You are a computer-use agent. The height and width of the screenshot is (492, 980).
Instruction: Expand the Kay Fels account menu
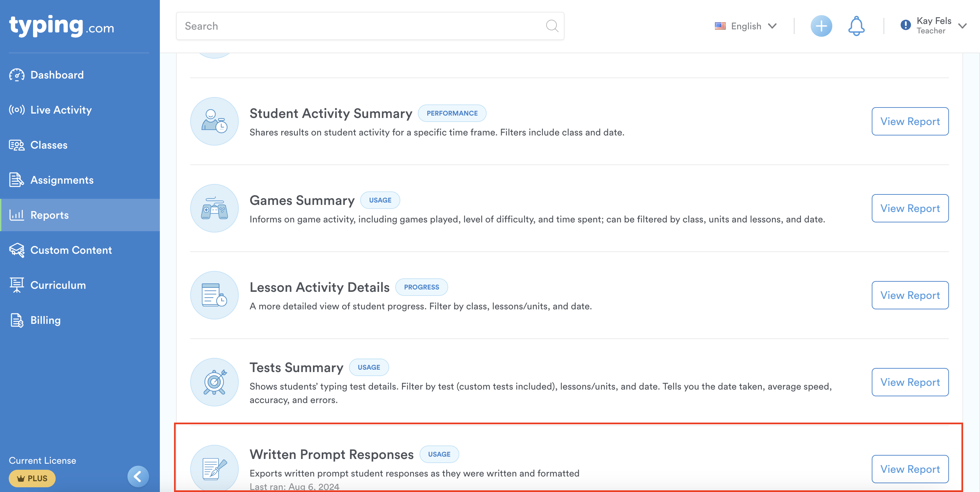point(962,26)
